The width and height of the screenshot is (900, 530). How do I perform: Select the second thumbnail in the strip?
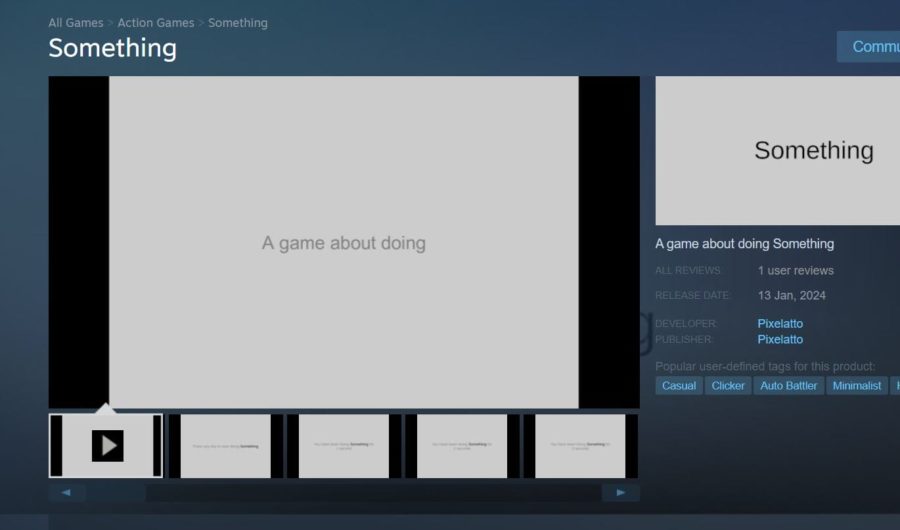pos(225,446)
